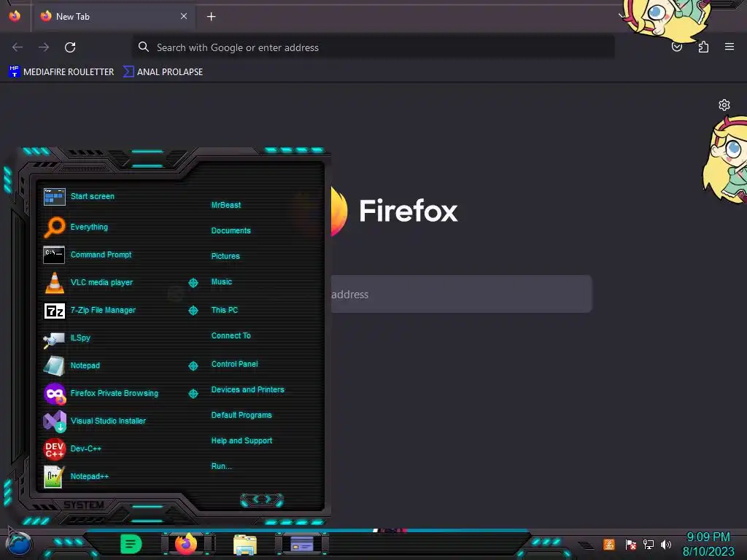This screenshot has height=560, width=747.
Task: Click the Start orb button
Action: [x=19, y=544]
